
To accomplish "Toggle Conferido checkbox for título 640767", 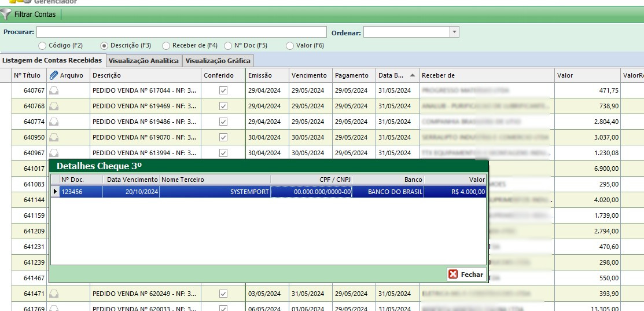I will 223,90.
